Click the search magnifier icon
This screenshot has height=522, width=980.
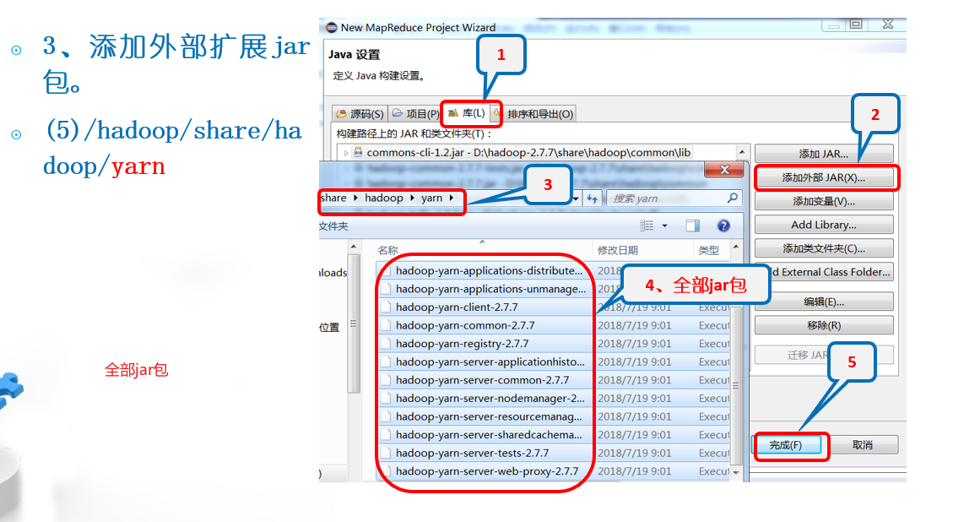pyautogui.click(x=733, y=198)
